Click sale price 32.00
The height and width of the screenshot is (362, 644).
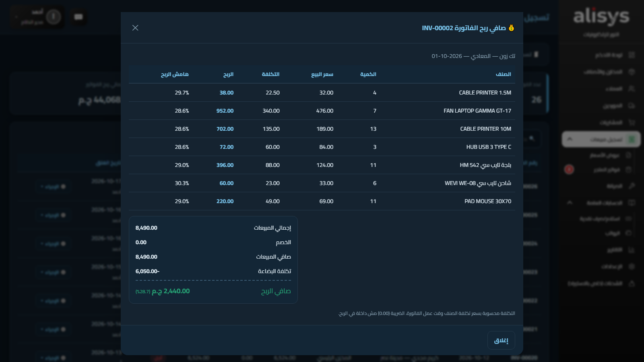tap(326, 93)
